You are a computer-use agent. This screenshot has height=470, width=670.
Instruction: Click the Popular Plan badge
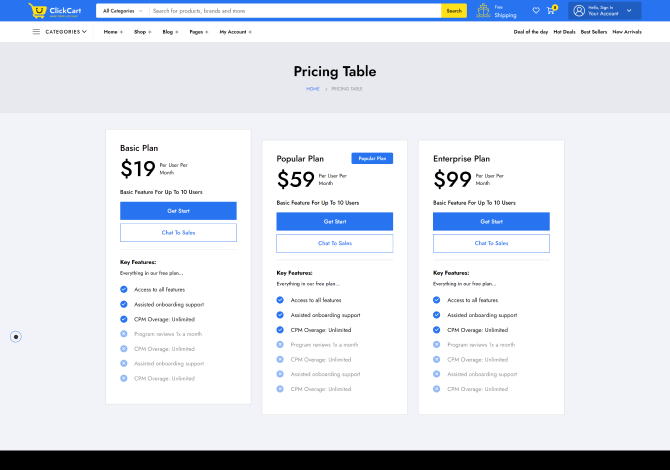[372, 158]
